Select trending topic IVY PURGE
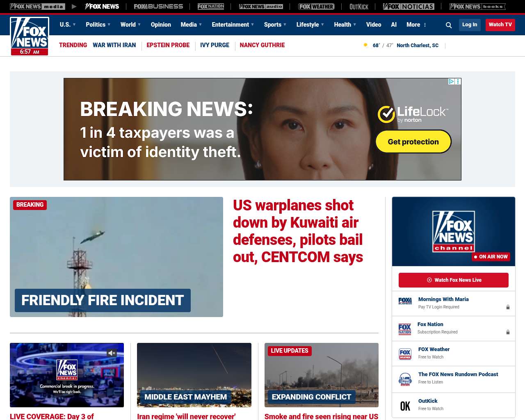 coord(215,45)
